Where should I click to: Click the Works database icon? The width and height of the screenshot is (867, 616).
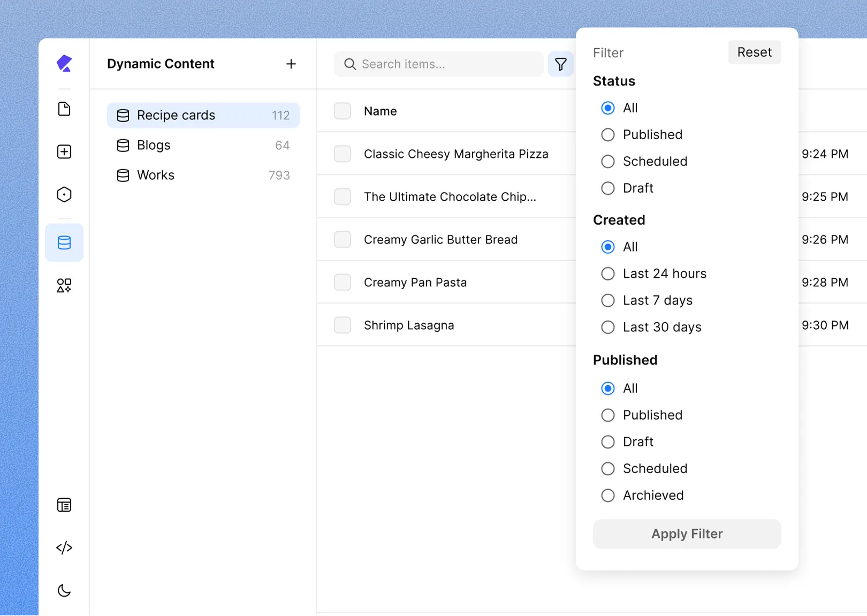pyautogui.click(x=123, y=176)
